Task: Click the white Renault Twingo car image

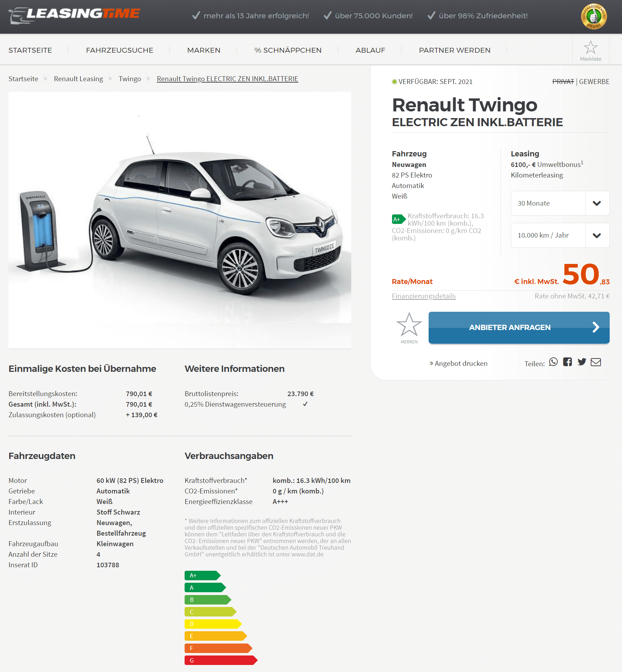Action: click(x=180, y=220)
